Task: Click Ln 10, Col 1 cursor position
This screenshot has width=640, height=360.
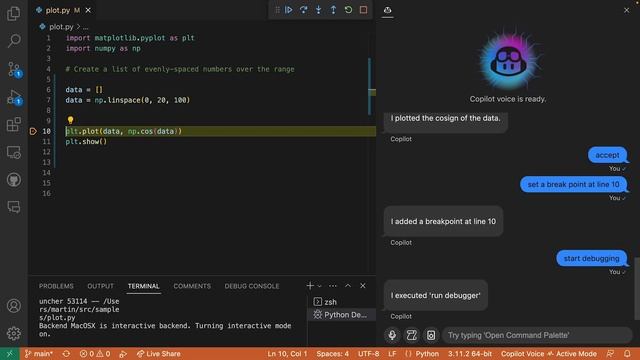Action: 287,354
